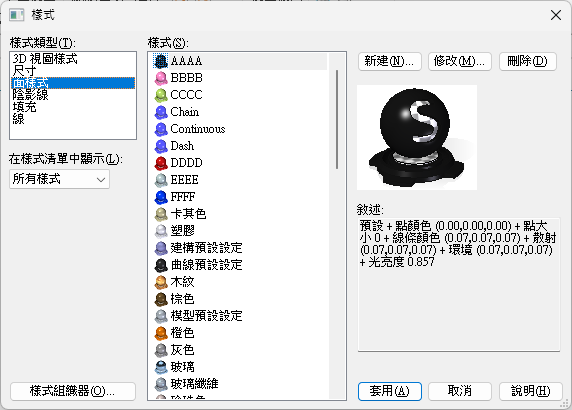Click the green CCCC sphere icon
This screenshot has width=572, height=410.
click(161, 95)
